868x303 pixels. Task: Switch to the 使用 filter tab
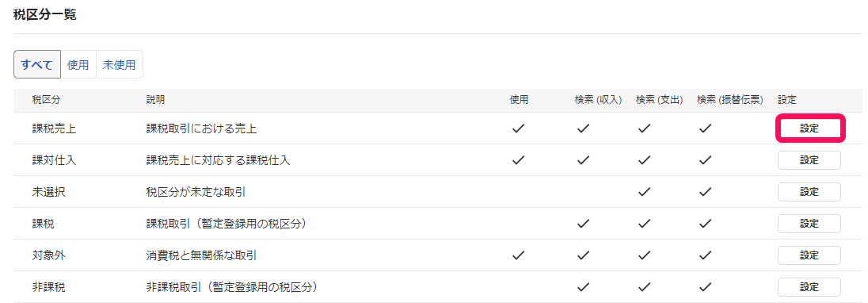78,65
